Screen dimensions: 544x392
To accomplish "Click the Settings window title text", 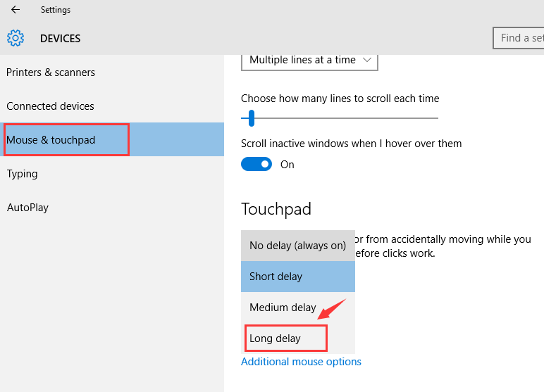I will tap(56, 10).
